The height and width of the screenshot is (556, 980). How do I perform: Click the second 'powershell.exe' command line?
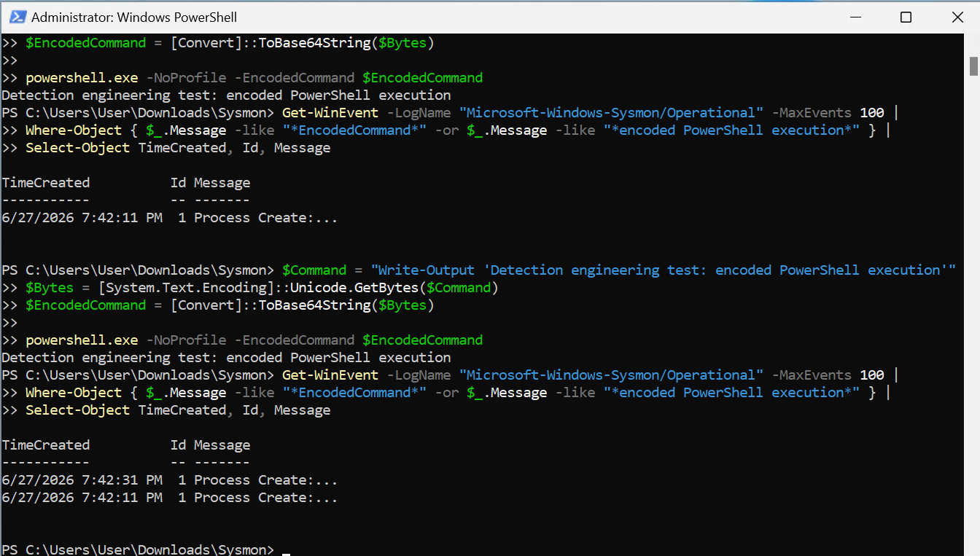[x=254, y=340]
